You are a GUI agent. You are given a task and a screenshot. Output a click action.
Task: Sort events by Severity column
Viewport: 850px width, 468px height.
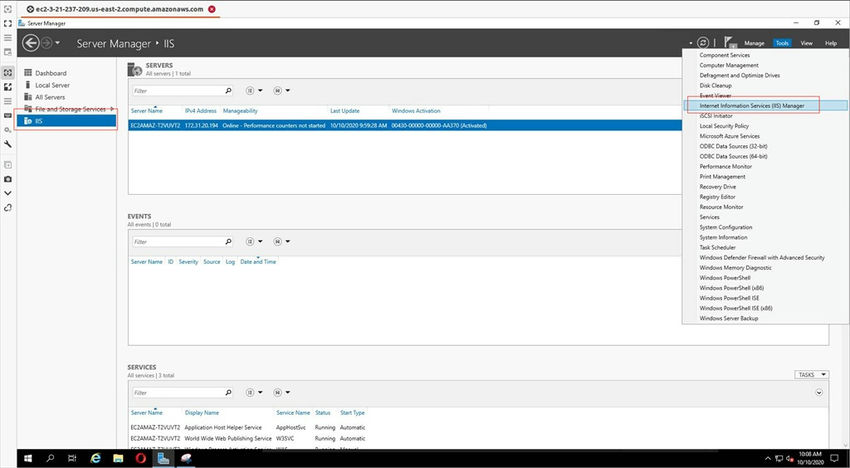pyautogui.click(x=188, y=261)
